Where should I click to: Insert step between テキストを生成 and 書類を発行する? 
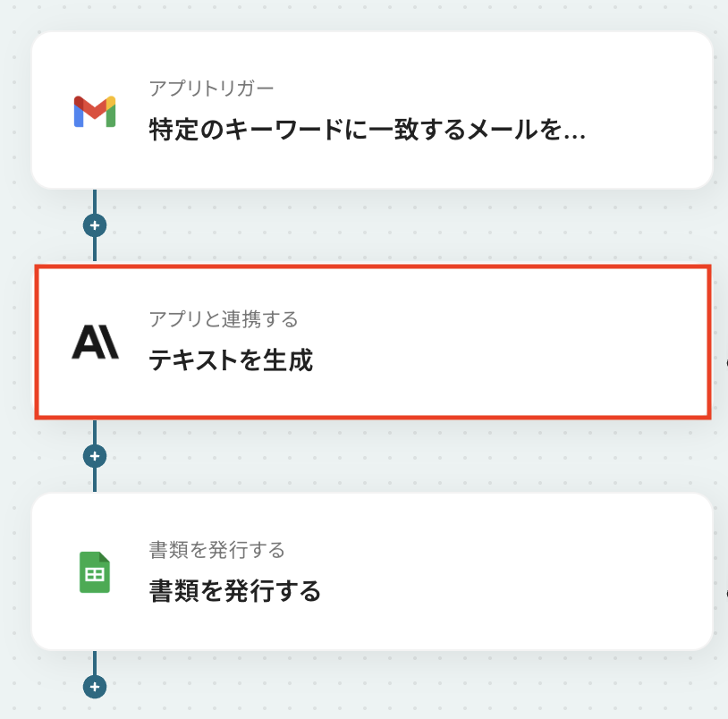coord(95,456)
